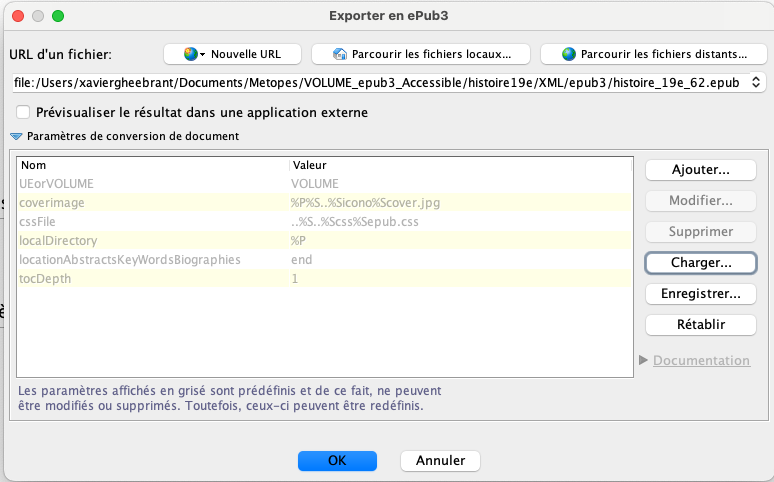The height and width of the screenshot is (482, 774).
Task: Click the Rétablir button
Action: (700, 325)
